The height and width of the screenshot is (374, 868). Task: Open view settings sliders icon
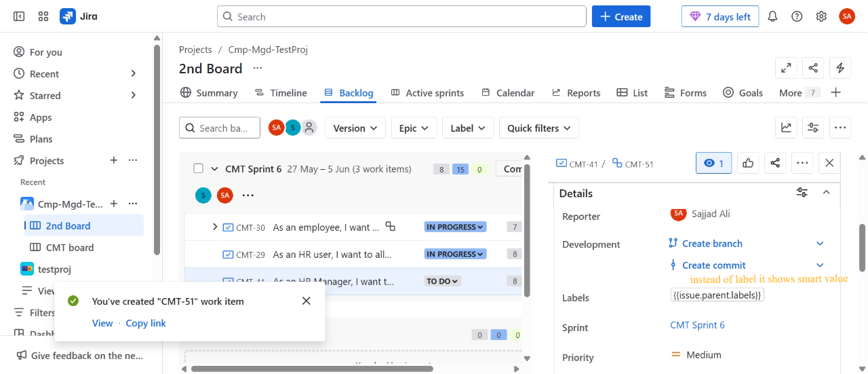812,127
